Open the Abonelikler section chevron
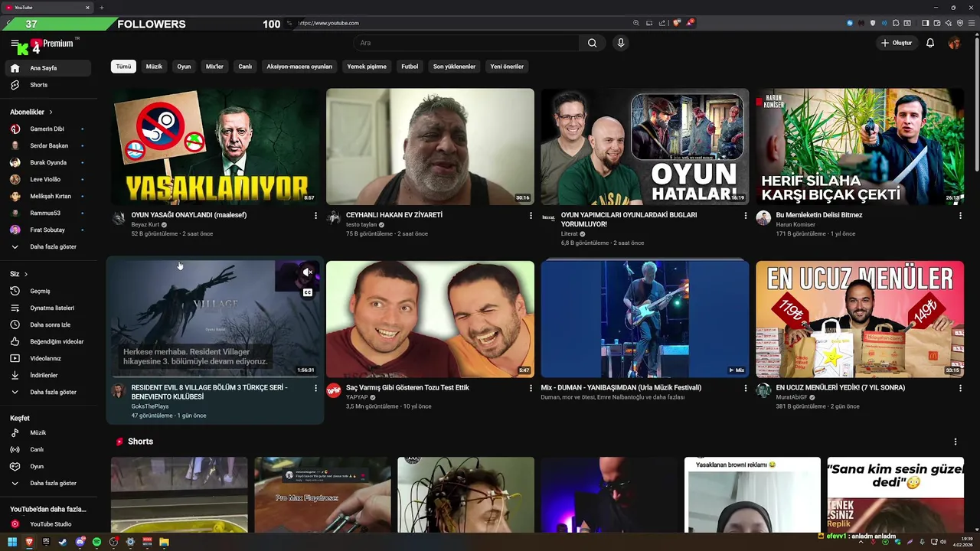980x551 pixels. [51, 112]
